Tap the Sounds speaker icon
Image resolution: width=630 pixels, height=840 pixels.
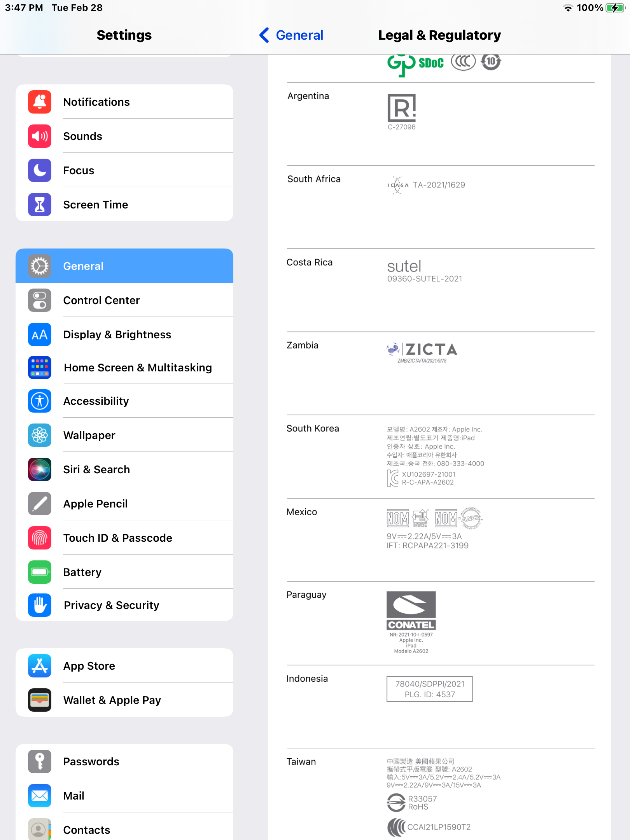40,136
